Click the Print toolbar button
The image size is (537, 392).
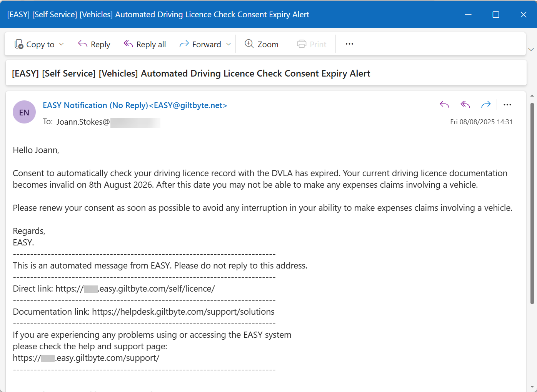click(x=312, y=44)
